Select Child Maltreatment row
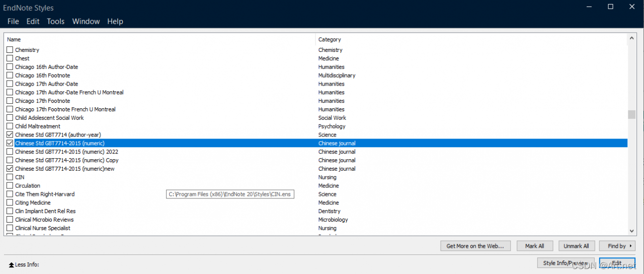This screenshot has height=274, width=644. (x=316, y=126)
